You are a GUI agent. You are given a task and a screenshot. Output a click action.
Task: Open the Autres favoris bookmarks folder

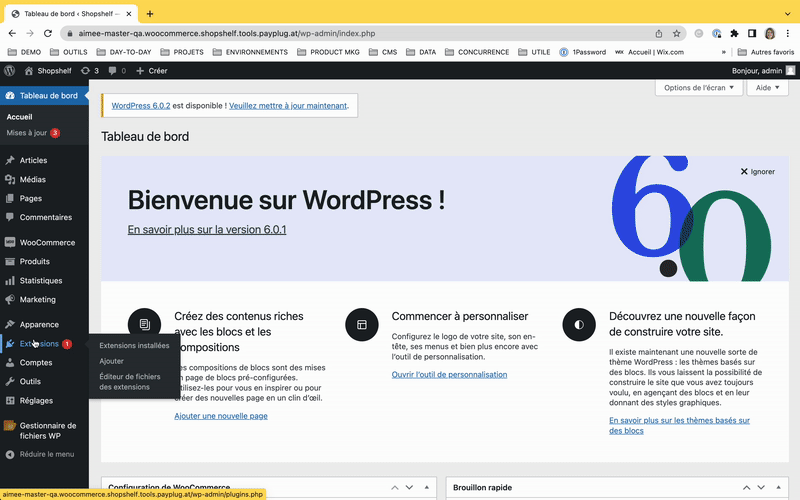766,52
